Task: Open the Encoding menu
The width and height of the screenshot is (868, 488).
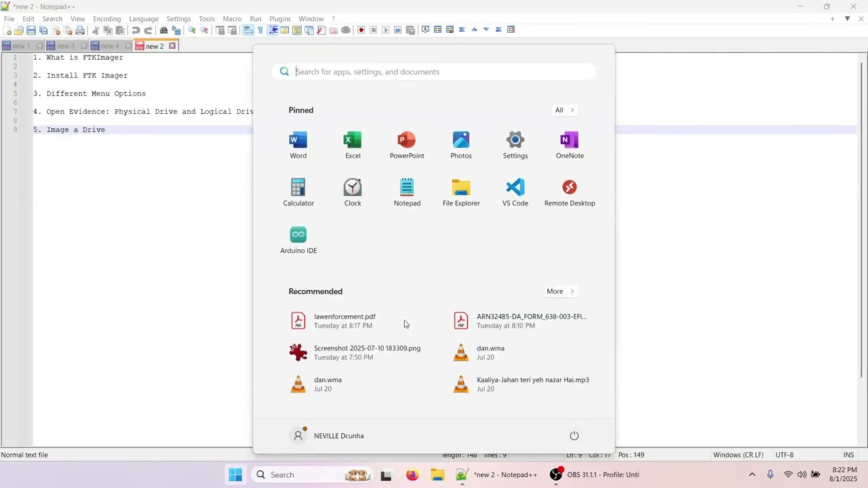Action: (106, 19)
